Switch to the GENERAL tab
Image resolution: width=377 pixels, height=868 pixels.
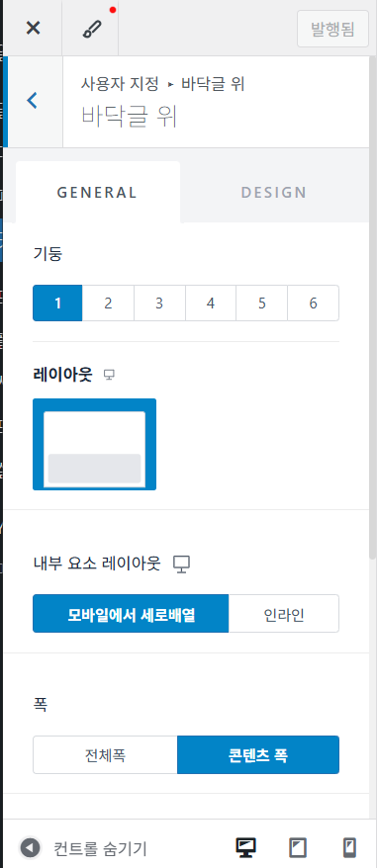[98, 193]
